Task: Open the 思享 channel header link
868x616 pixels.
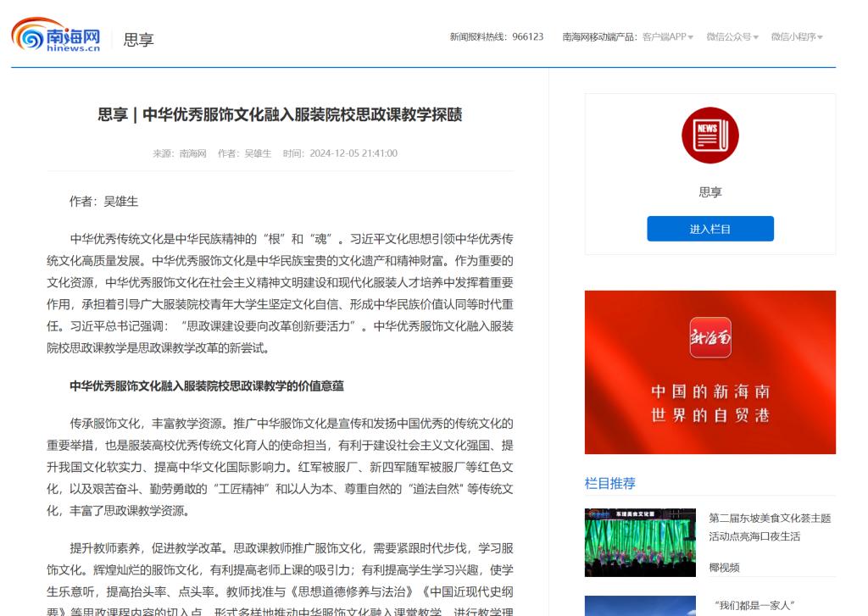Action: pyautogui.click(x=139, y=39)
